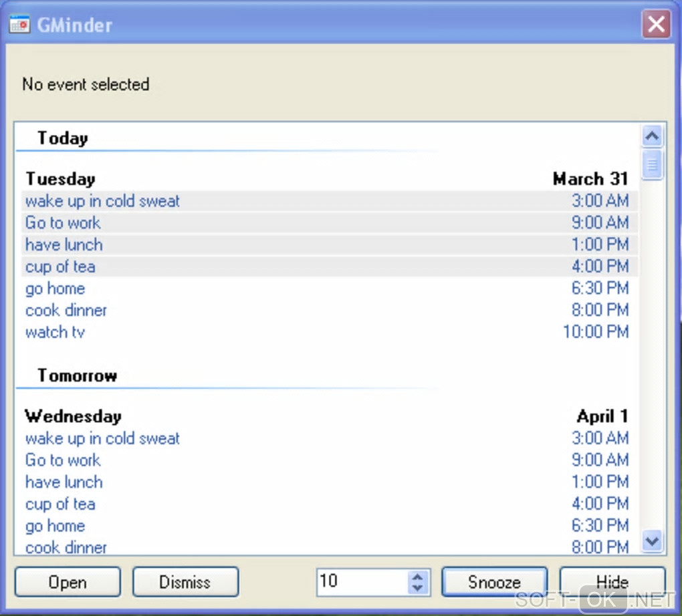Select Tuesday's 'have lunch' event
682x616 pixels.
330,245
